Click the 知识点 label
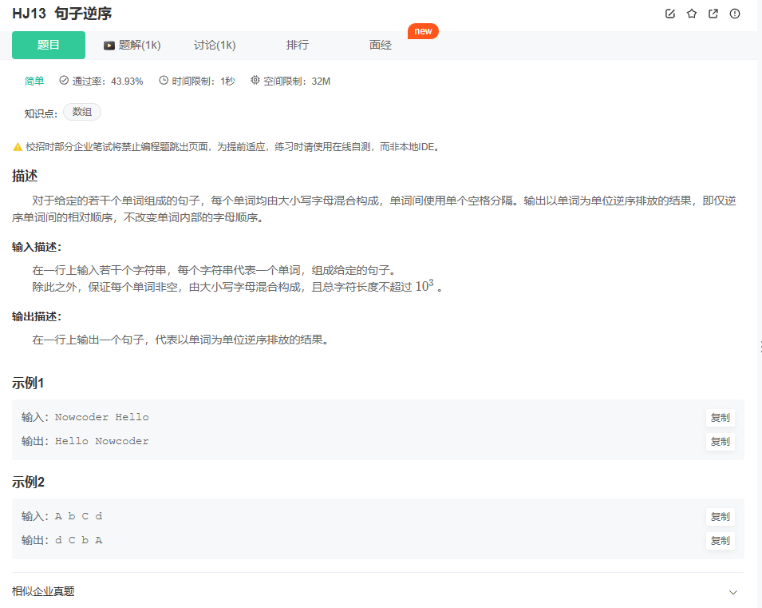This screenshot has width=762, height=608. pos(41,114)
